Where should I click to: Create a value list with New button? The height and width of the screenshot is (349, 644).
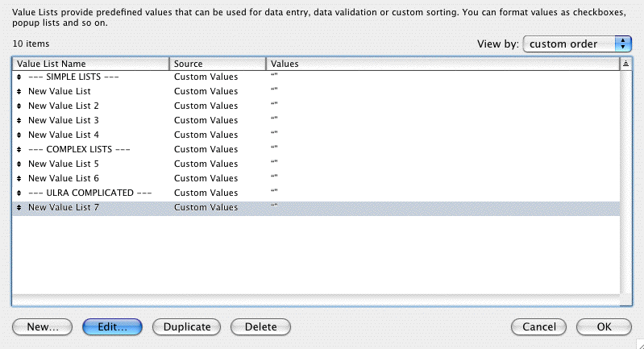pyautogui.click(x=42, y=326)
